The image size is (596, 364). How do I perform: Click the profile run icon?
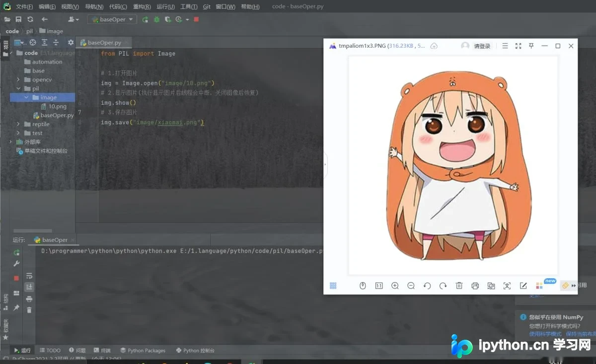click(179, 19)
